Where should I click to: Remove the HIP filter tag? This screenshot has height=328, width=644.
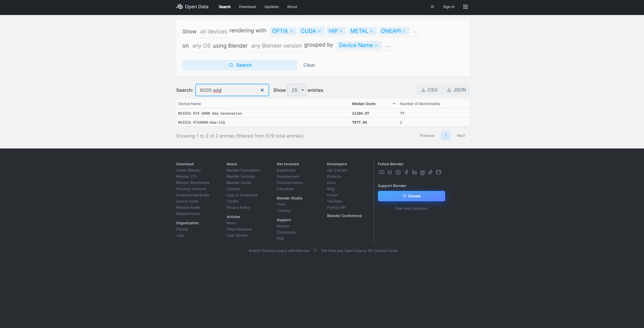[x=341, y=31]
